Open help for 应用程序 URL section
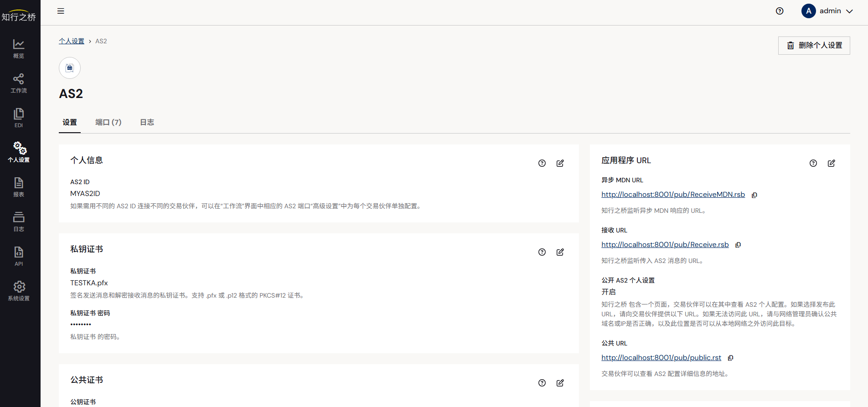The height and width of the screenshot is (407, 868). (x=813, y=163)
